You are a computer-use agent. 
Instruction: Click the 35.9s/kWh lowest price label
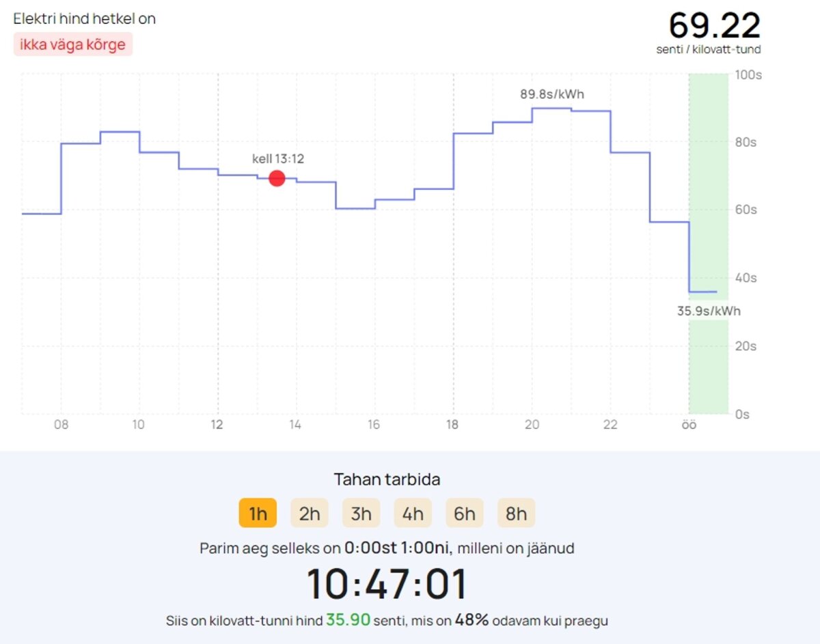pyautogui.click(x=709, y=311)
